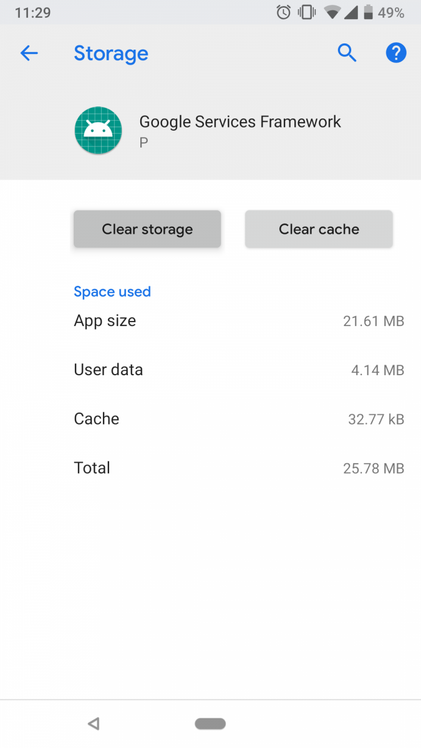Tap the Space used section header
Image resolution: width=421 pixels, height=748 pixels.
(x=112, y=291)
